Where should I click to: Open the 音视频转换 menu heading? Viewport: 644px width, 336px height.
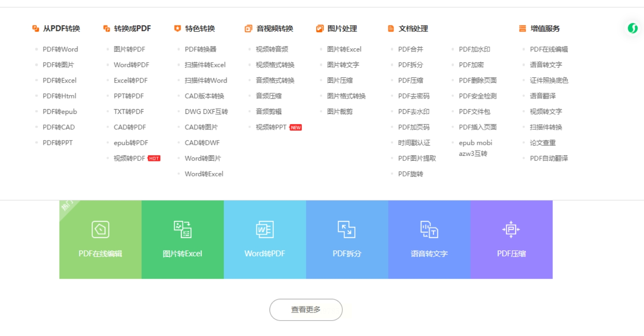275,29
